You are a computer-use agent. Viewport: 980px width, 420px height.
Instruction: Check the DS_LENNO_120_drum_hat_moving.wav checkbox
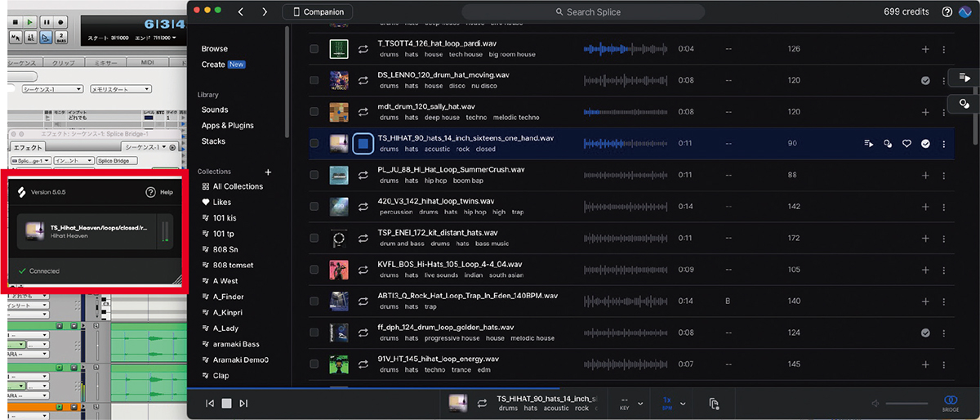click(314, 80)
